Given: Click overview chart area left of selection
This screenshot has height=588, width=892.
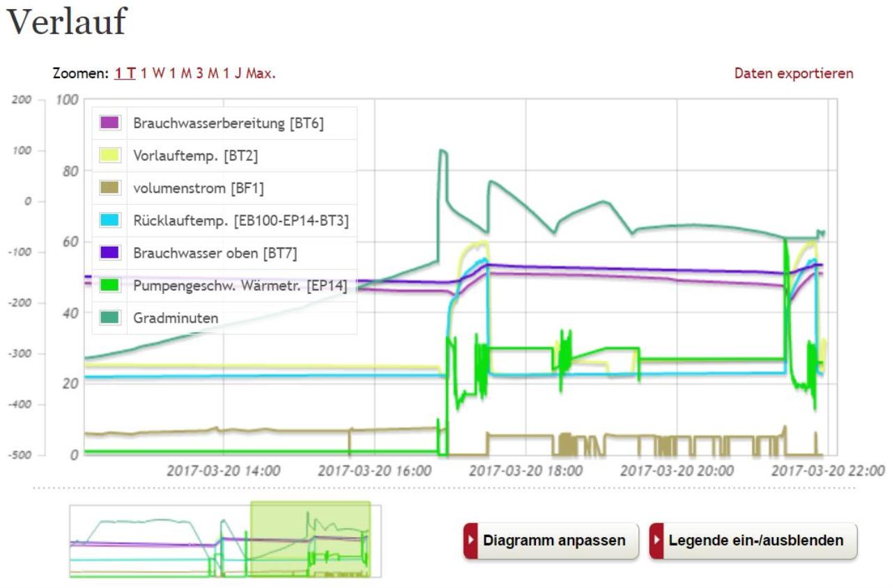Looking at the screenshot, I should coord(160,541).
